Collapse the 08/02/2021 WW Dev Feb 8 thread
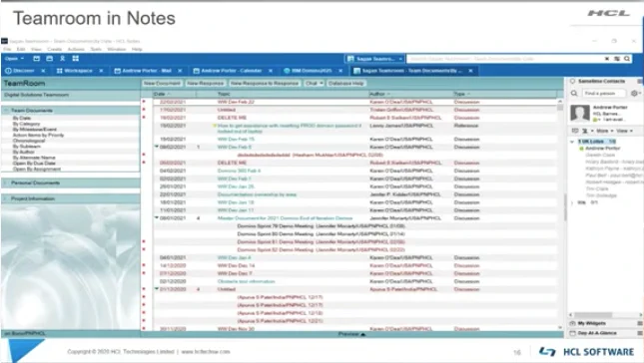This screenshot has height=363, width=644. pos(157,147)
